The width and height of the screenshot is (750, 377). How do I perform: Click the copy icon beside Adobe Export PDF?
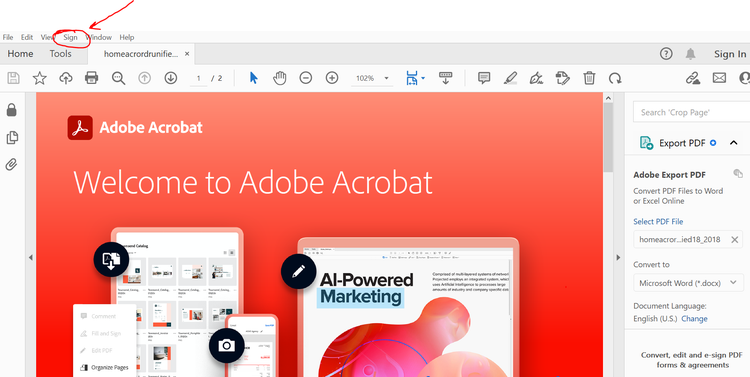[x=738, y=173]
